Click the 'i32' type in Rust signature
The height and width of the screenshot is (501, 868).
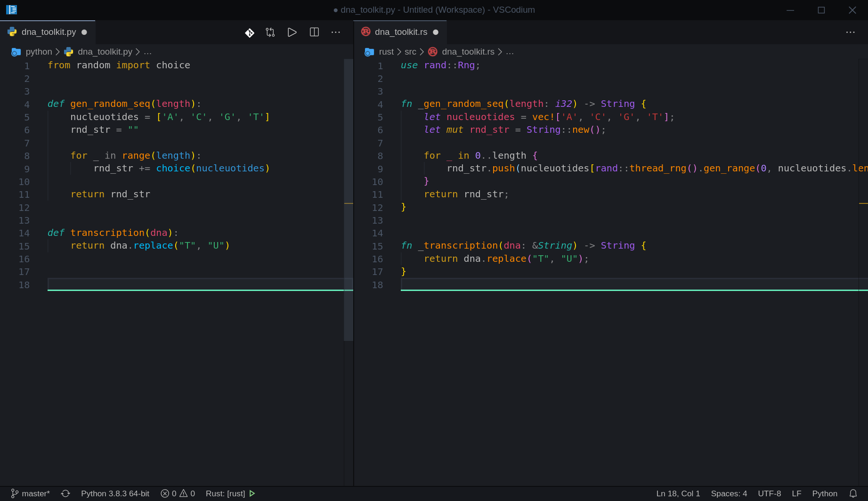(x=563, y=104)
